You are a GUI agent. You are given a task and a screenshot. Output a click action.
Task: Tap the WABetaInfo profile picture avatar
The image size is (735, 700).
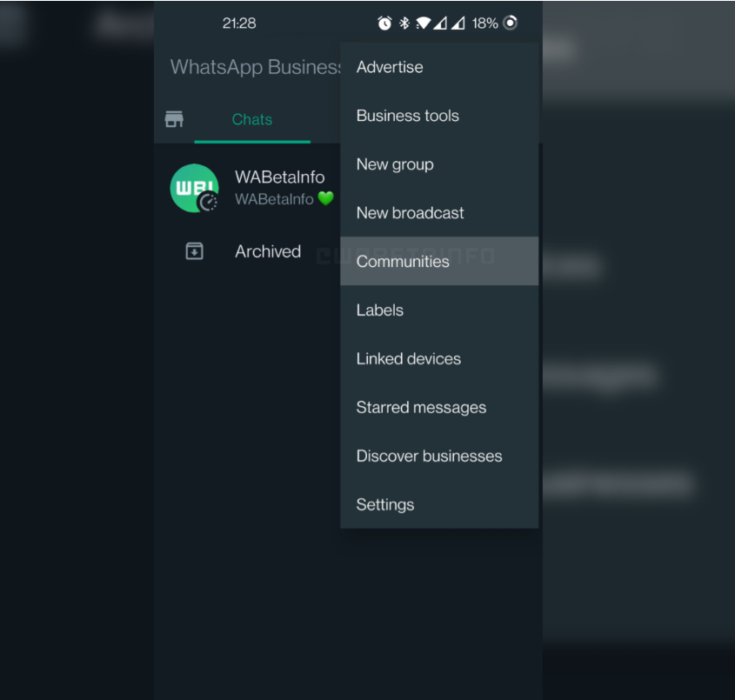pyautogui.click(x=193, y=188)
